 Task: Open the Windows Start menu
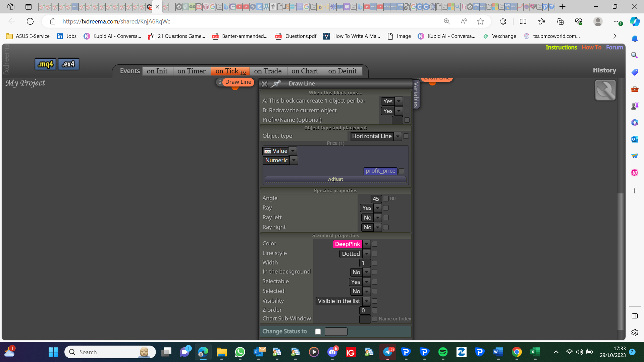tap(53, 352)
